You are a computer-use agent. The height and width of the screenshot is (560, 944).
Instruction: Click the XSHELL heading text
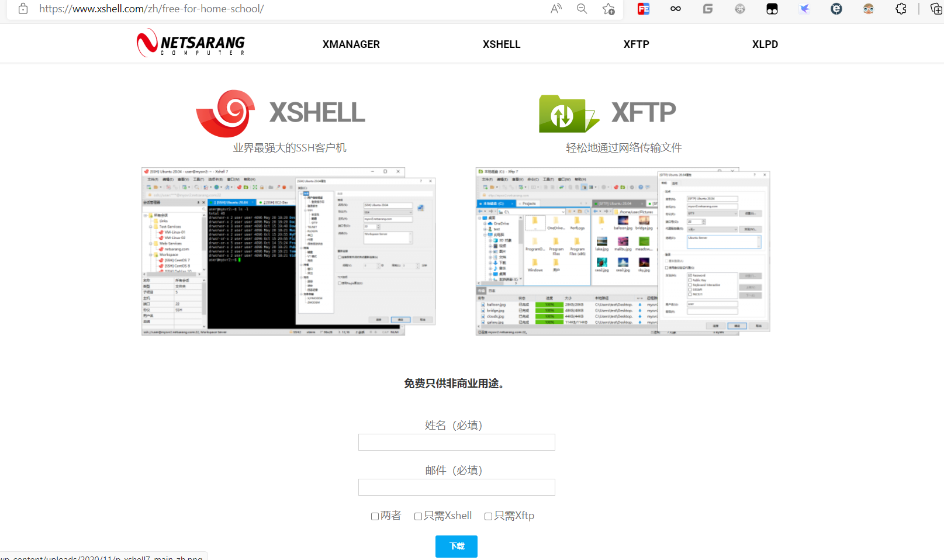pyautogui.click(x=317, y=112)
